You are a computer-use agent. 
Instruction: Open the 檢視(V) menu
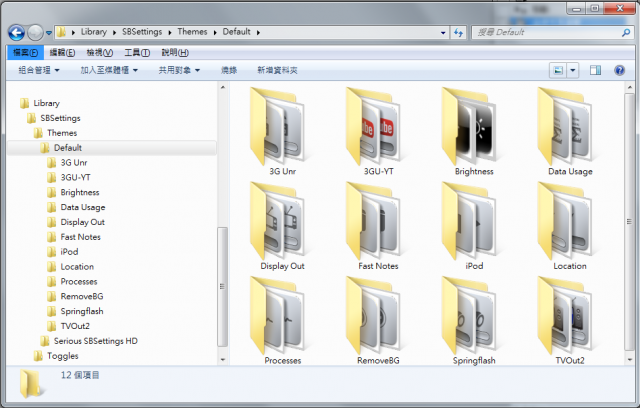pos(100,53)
